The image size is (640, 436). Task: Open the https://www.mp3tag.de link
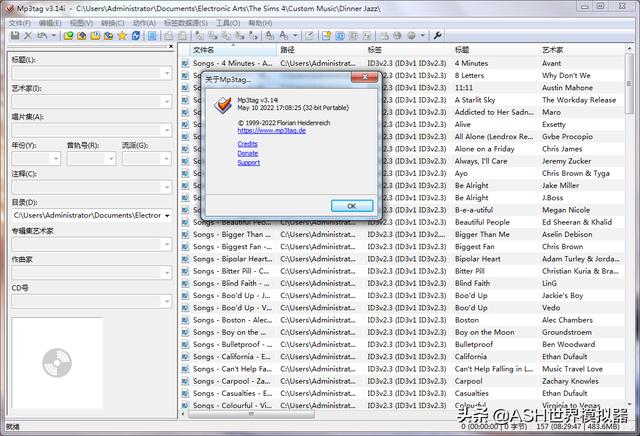pos(271,131)
